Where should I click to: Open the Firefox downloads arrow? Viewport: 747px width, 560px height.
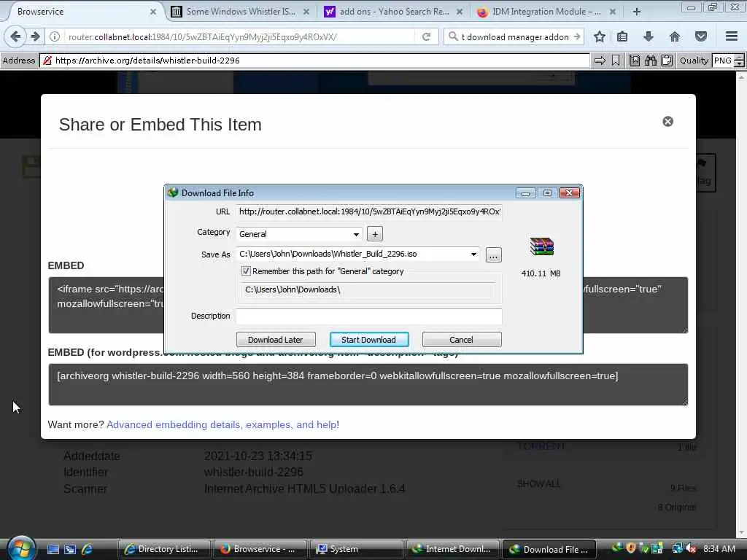click(649, 36)
